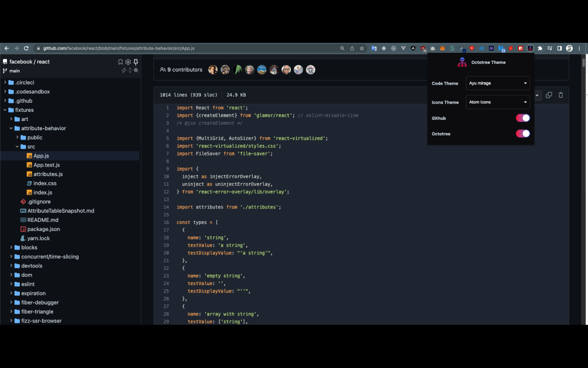Click the Octotree Theme extension icon in toolbar
The width and height of the screenshot is (588, 368).
point(530,48)
